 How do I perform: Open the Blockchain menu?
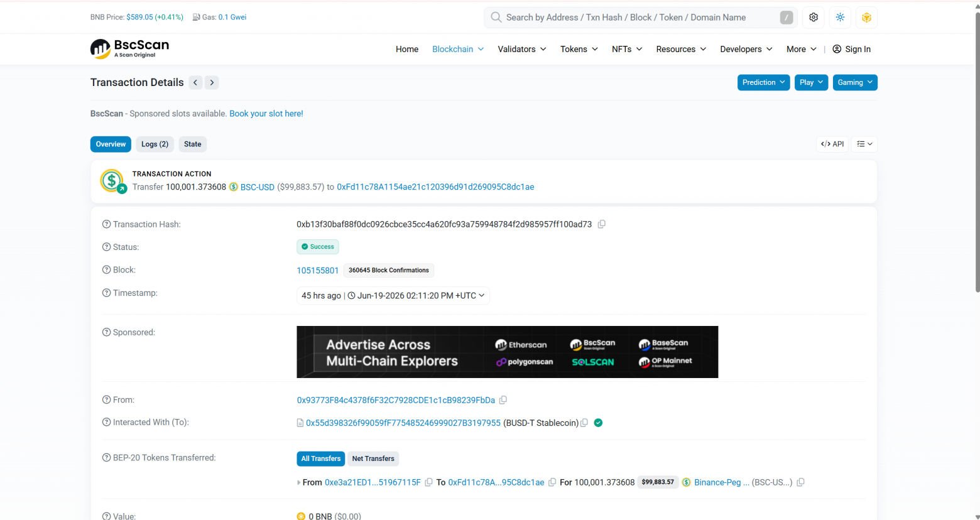458,49
